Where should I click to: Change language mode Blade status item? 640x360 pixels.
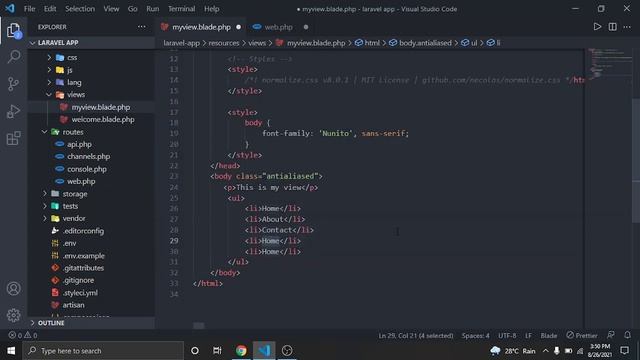[549, 335]
